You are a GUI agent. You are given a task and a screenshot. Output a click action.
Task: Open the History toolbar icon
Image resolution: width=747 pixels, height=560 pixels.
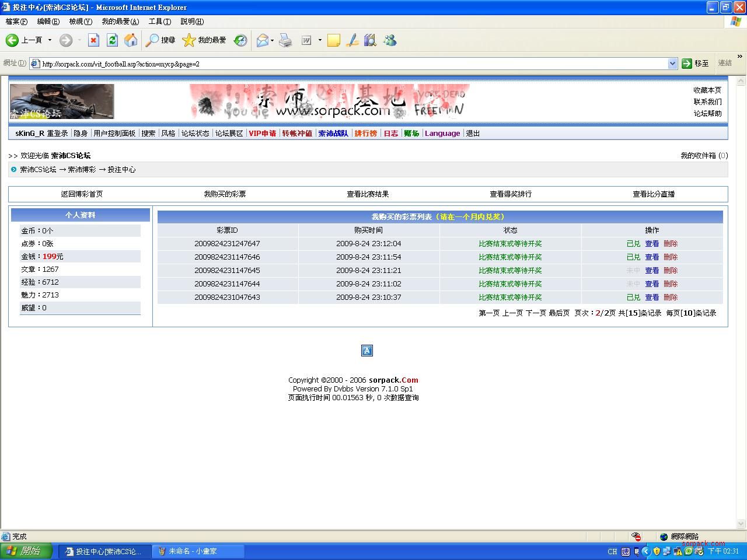tap(240, 40)
